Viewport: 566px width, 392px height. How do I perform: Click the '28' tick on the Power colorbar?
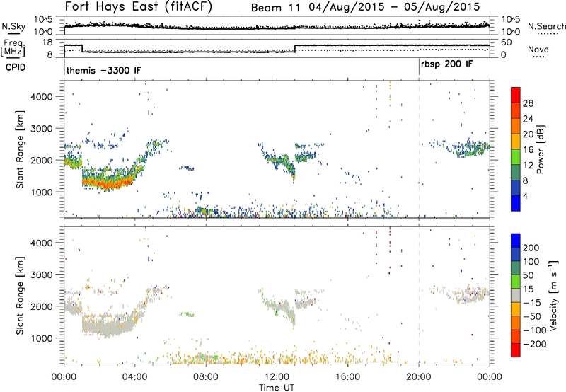tap(528, 103)
